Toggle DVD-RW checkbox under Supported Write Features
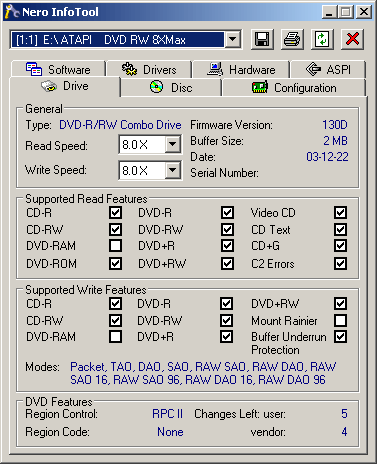This screenshot has width=377, height=464. (x=226, y=321)
